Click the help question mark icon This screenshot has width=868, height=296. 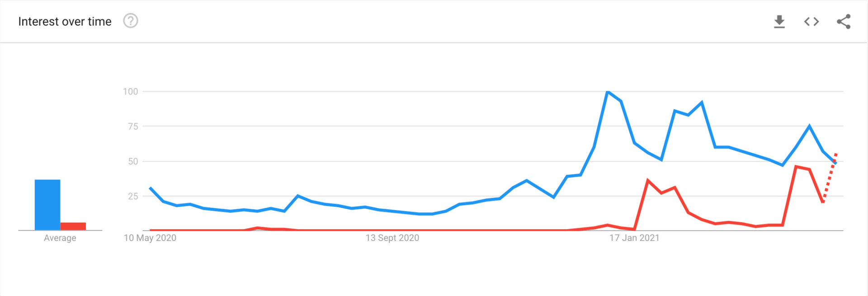(x=131, y=21)
